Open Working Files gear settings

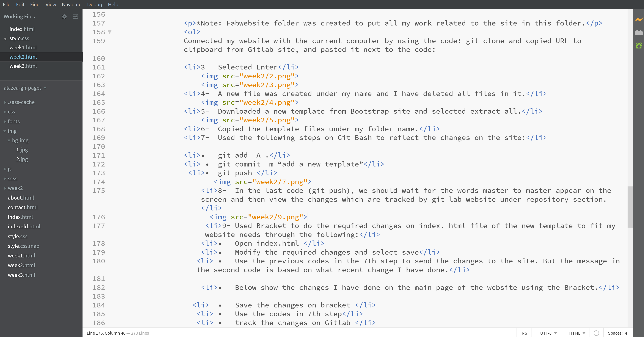tap(64, 16)
